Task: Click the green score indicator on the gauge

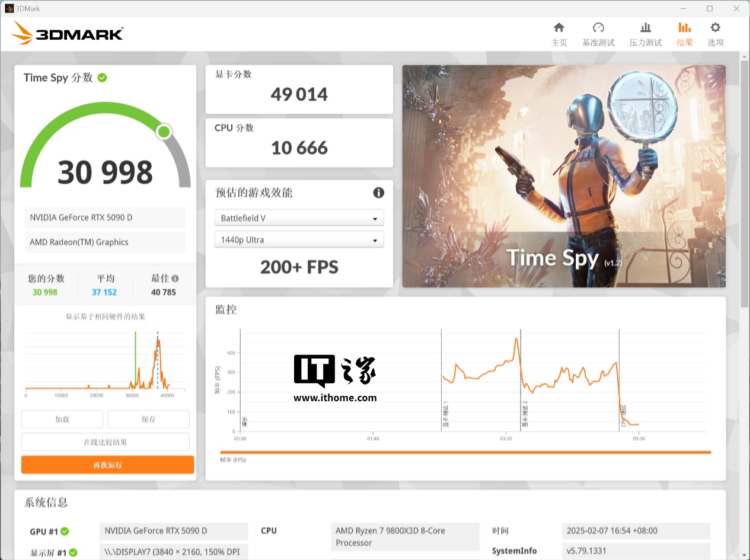Action: pos(164,132)
